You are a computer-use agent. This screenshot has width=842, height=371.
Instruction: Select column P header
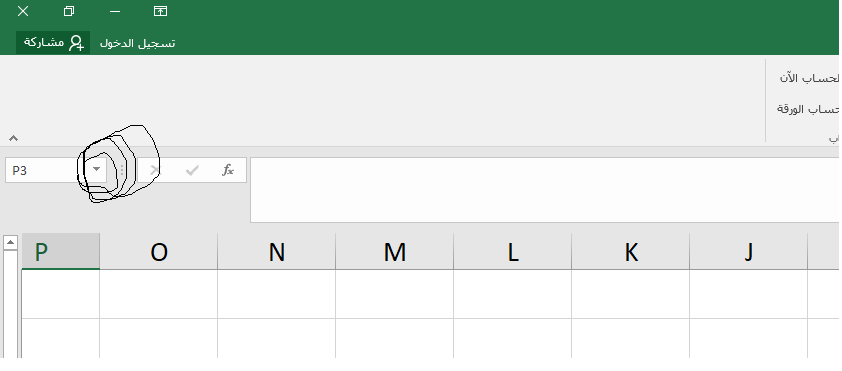point(61,251)
